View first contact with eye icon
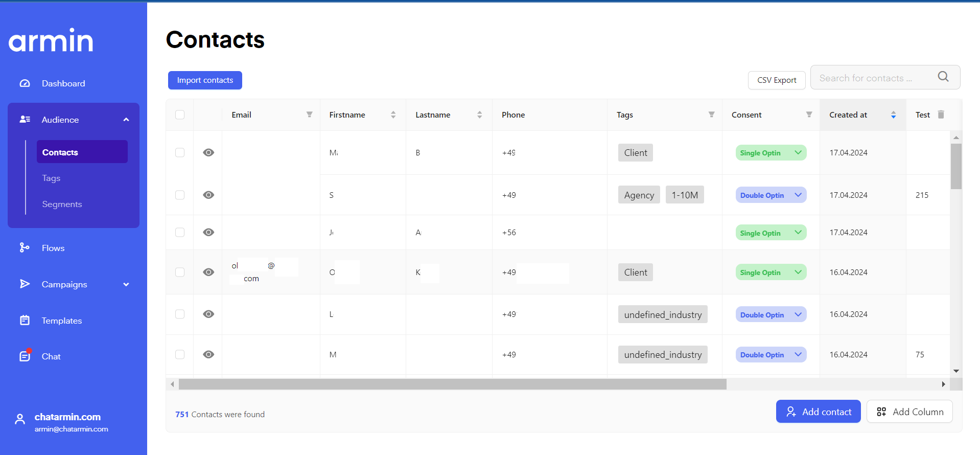Screen dimensions: 980x455 tap(208, 152)
